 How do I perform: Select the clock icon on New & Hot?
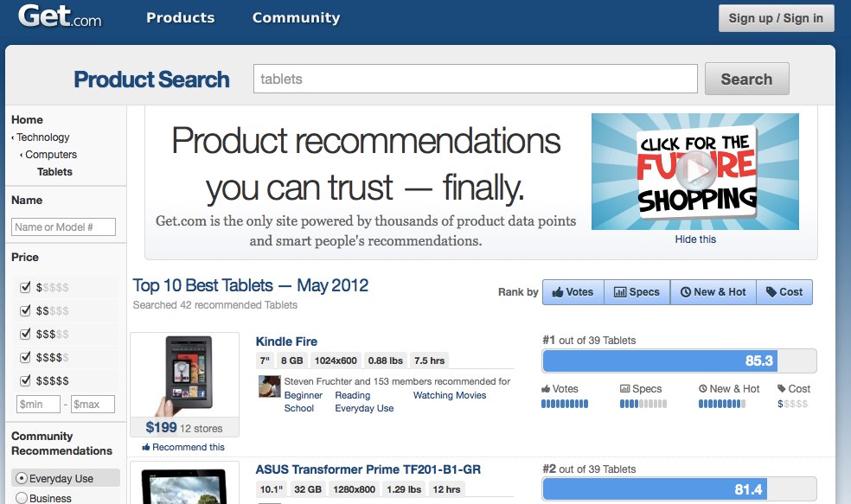point(685,291)
